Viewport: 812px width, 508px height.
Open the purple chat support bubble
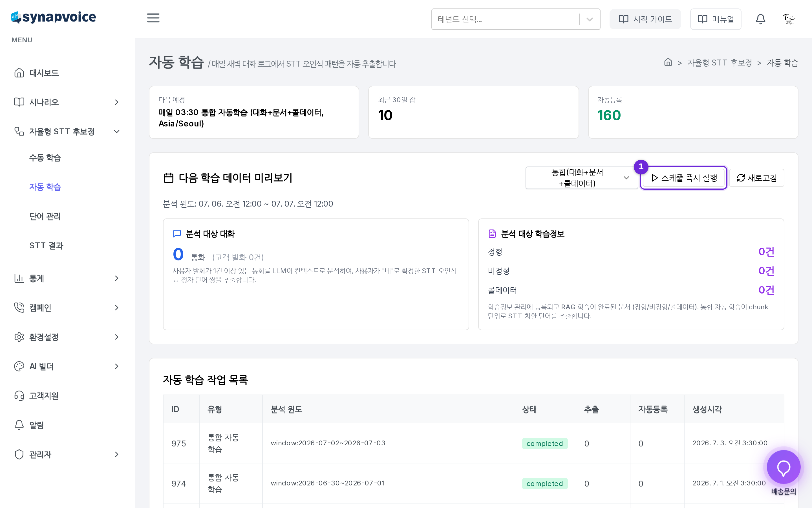784,467
